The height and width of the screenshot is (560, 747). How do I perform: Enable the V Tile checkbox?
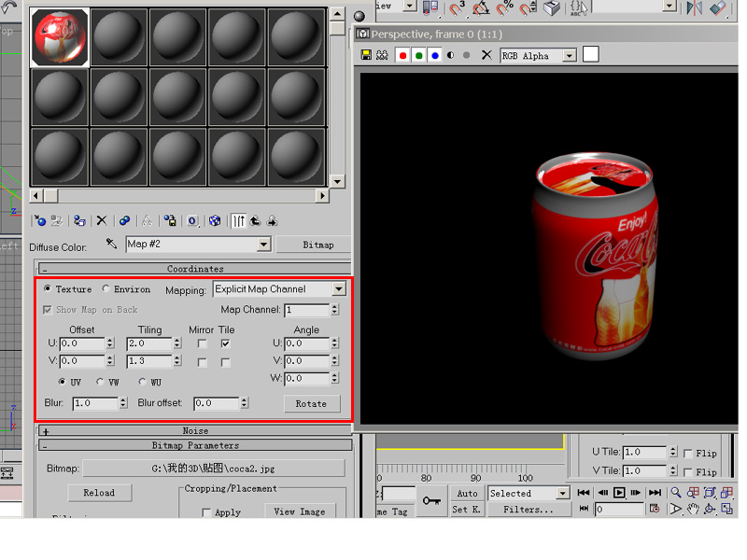[225, 362]
